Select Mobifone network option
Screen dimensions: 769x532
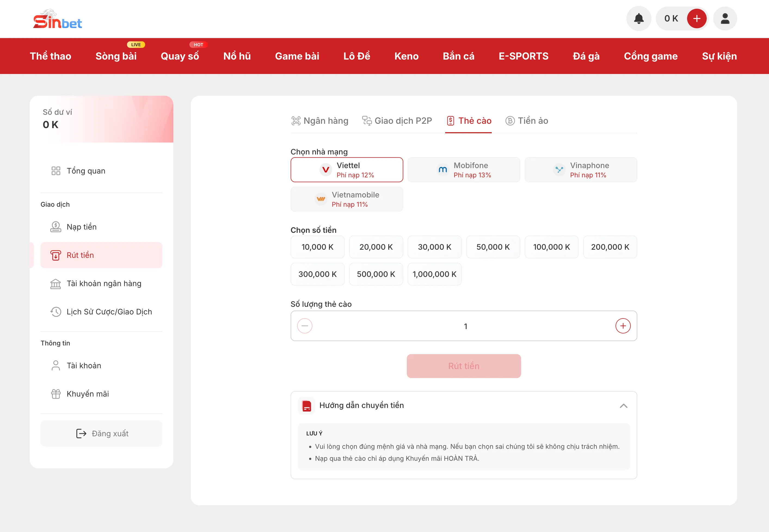pos(464,170)
